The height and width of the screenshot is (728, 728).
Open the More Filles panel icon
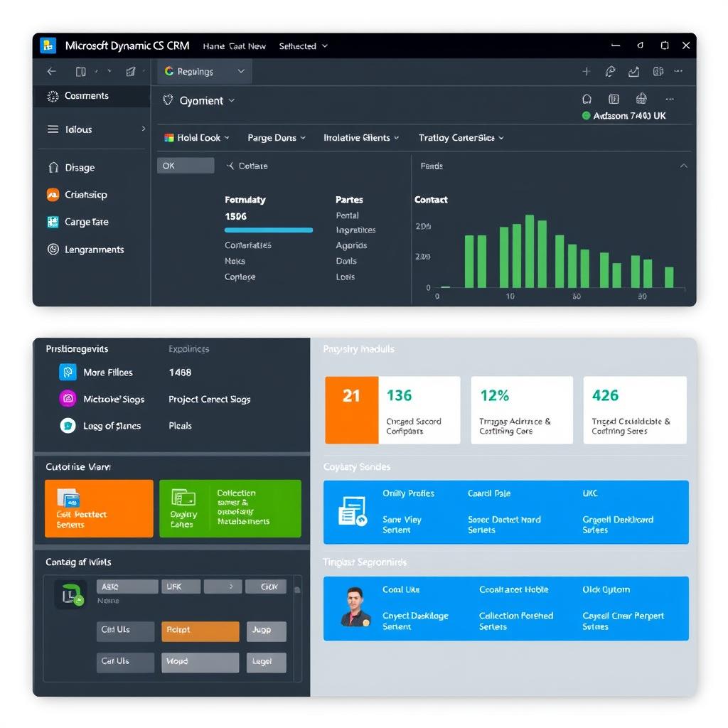68,372
